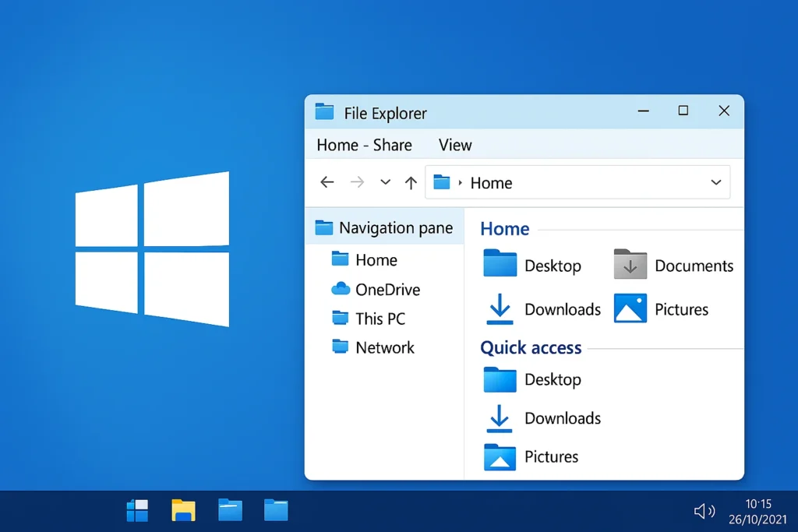
Task: Close the File Explorer window
Action: click(724, 111)
